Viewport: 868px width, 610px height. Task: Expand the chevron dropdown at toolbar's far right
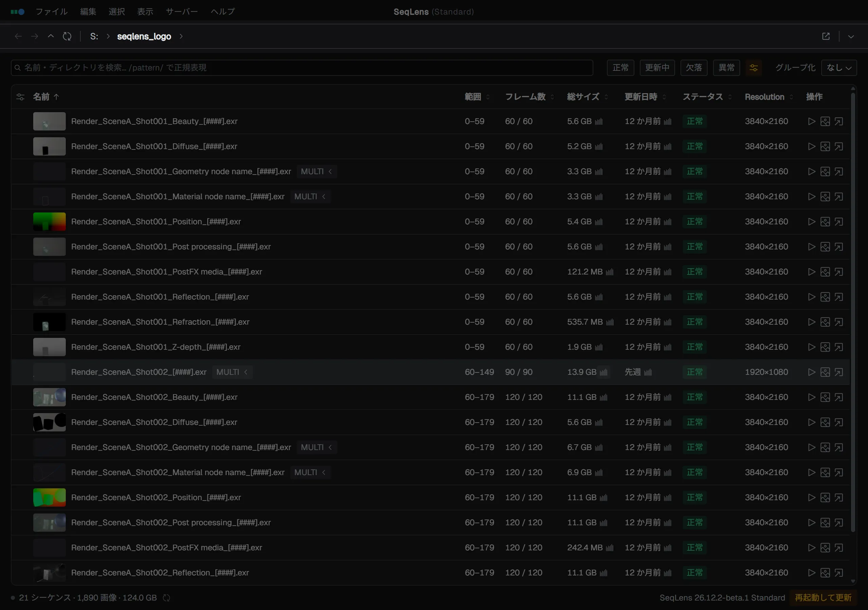[851, 37]
